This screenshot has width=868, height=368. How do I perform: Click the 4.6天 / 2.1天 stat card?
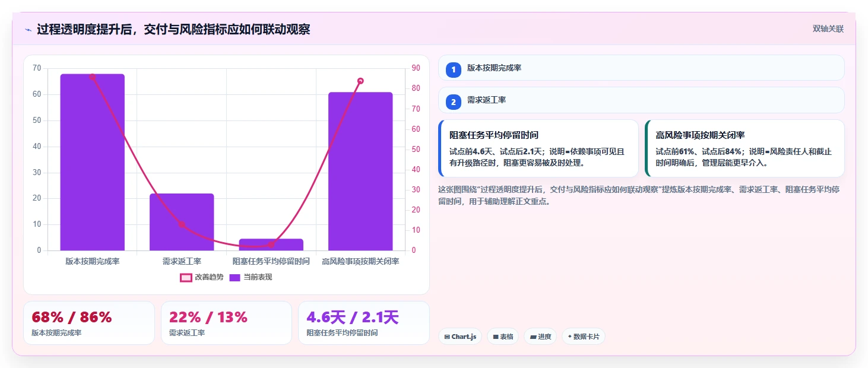coord(363,323)
